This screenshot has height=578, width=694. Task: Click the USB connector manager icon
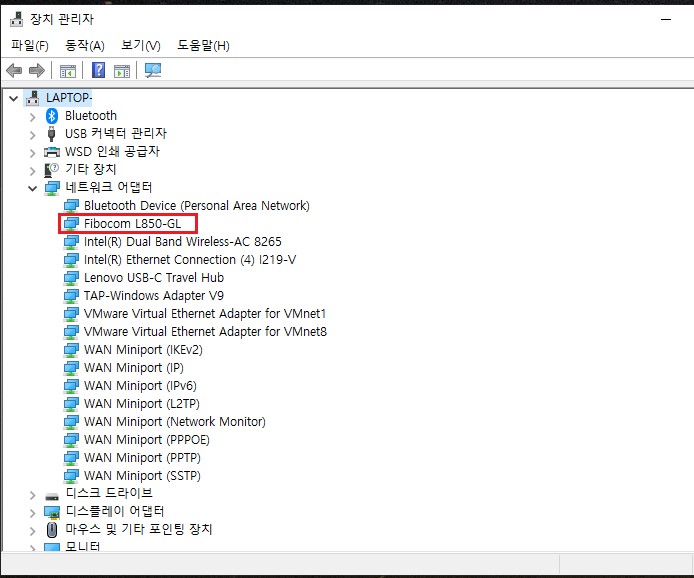pos(51,134)
